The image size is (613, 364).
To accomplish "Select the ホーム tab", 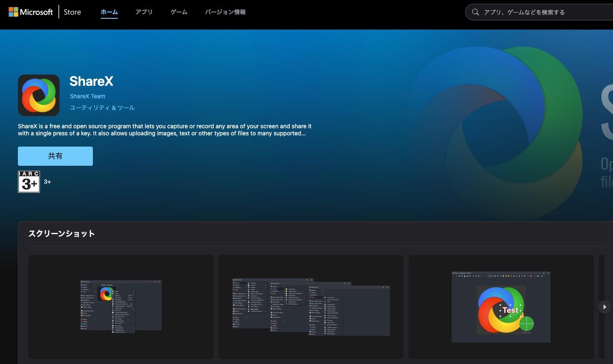I will (x=109, y=12).
